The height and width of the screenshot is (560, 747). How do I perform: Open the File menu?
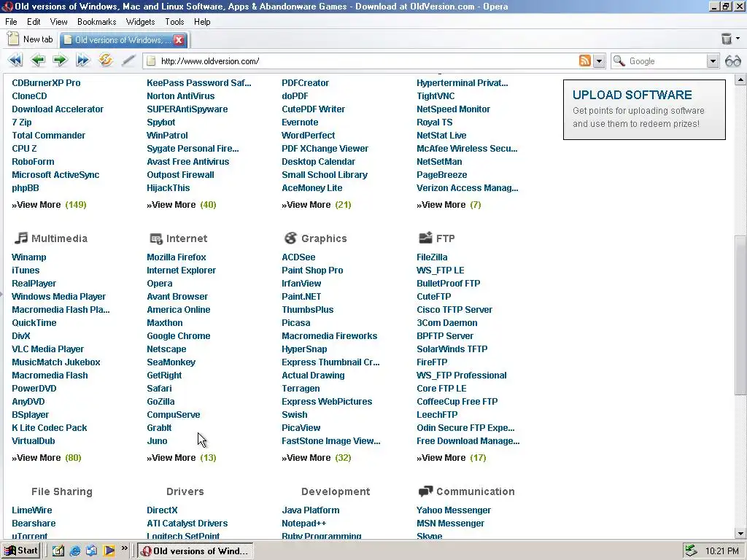coord(11,22)
